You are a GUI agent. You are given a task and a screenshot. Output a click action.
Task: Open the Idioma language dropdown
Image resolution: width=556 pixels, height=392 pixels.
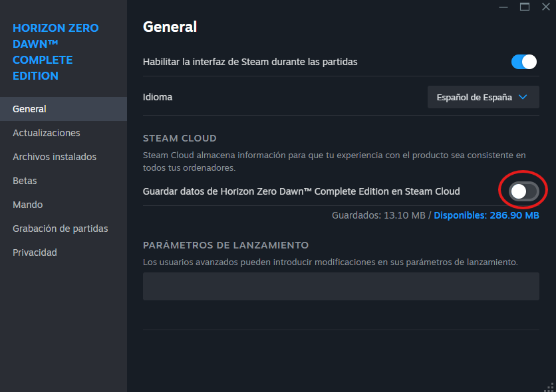pos(482,97)
